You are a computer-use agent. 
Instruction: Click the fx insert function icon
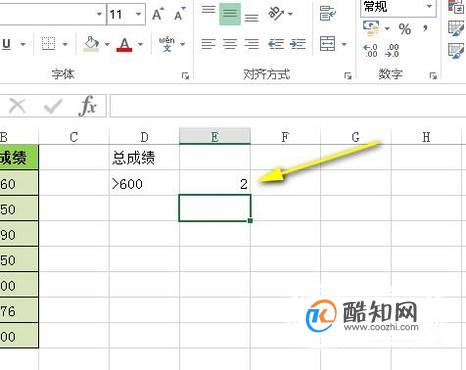pos(88,106)
